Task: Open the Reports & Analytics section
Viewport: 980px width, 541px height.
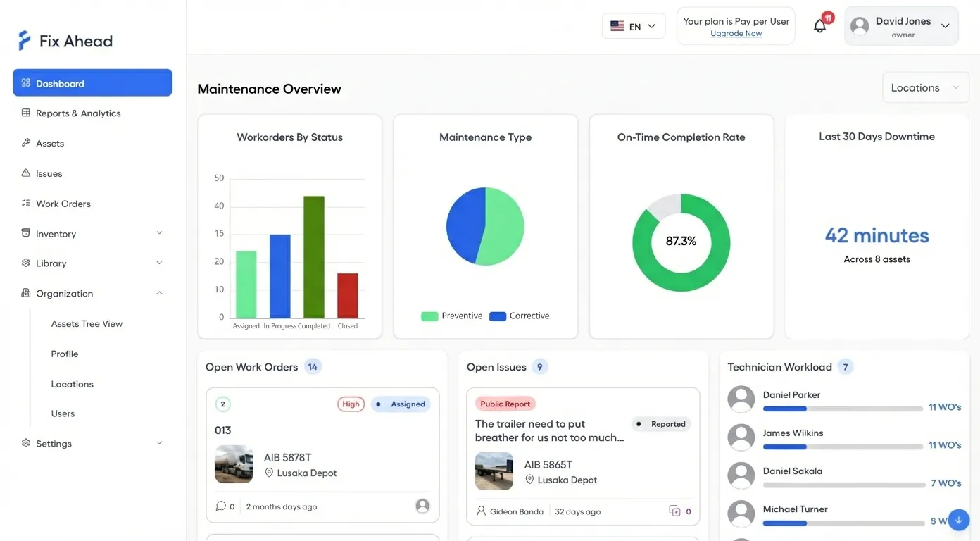Action: click(x=78, y=113)
